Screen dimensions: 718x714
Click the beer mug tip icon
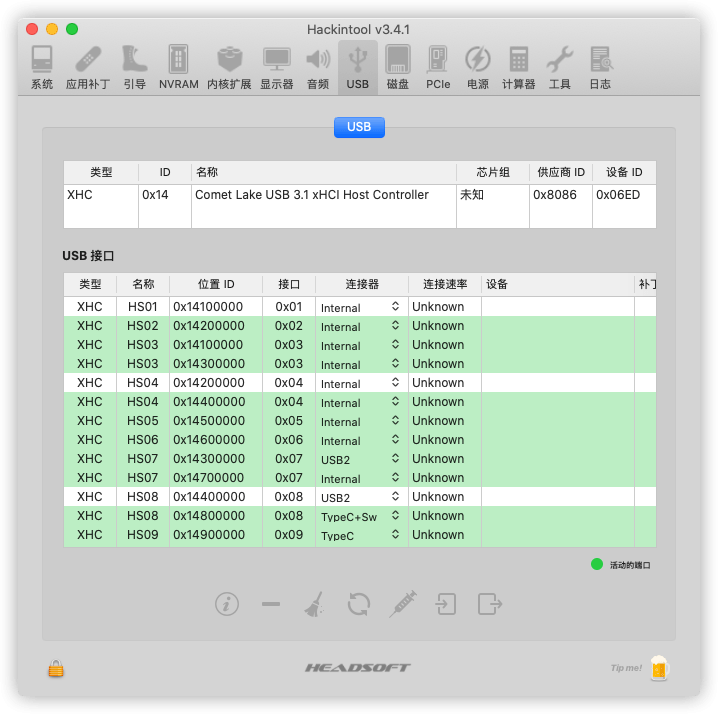tap(659, 668)
